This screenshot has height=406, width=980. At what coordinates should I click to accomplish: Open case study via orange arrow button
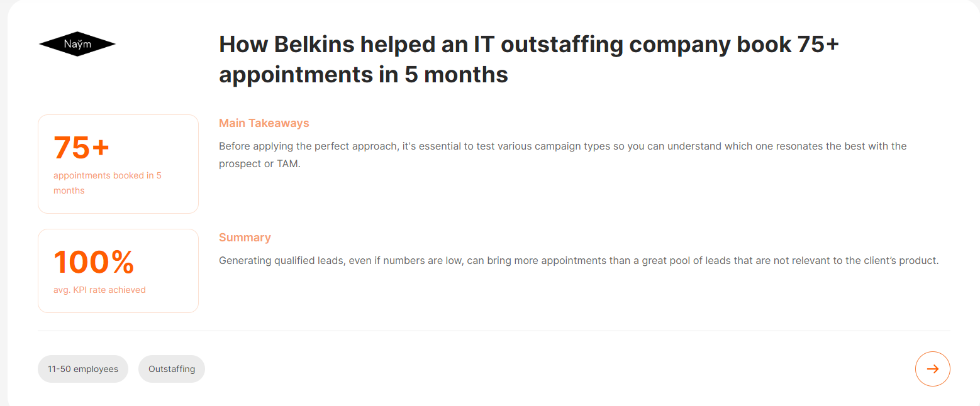tap(932, 369)
